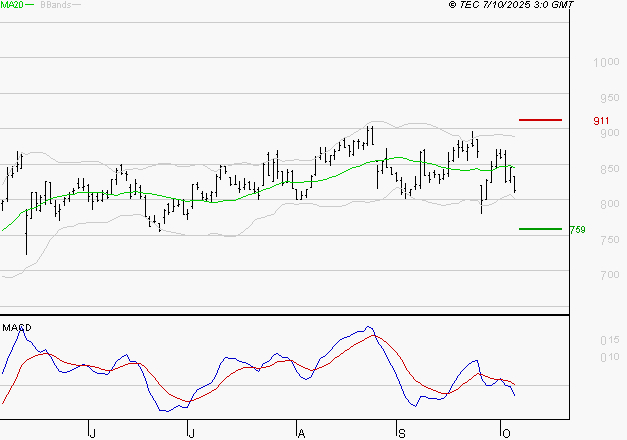627x440 pixels.
Task: Click the 800 price axis label
Action: coord(609,204)
